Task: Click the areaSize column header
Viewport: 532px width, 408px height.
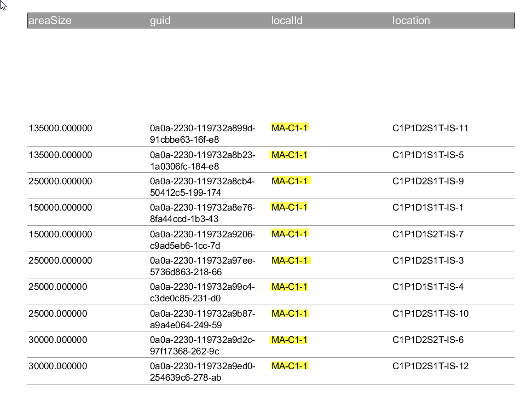Action: pyautogui.click(x=50, y=21)
